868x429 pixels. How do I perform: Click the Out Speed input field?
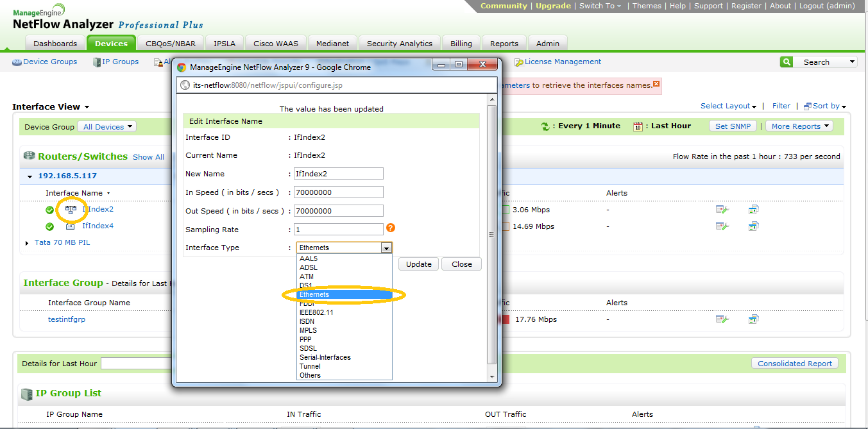point(338,211)
